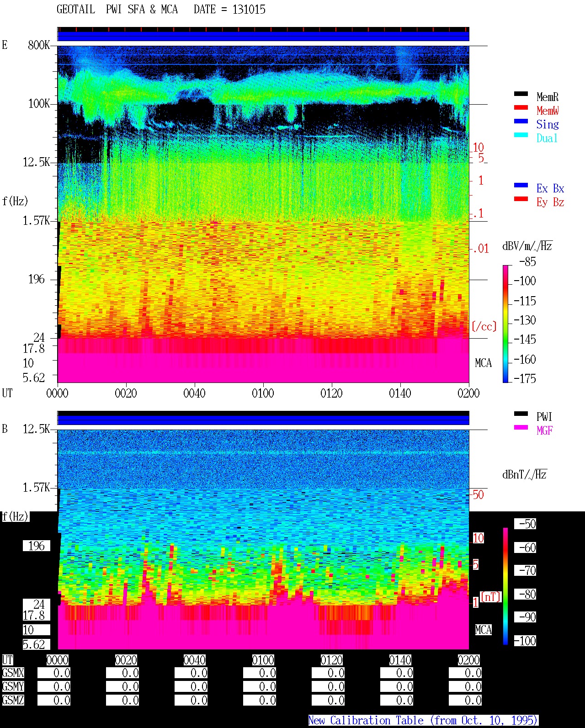
Task: Click the 0140 tick under the E spectrogram
Action: click(400, 393)
